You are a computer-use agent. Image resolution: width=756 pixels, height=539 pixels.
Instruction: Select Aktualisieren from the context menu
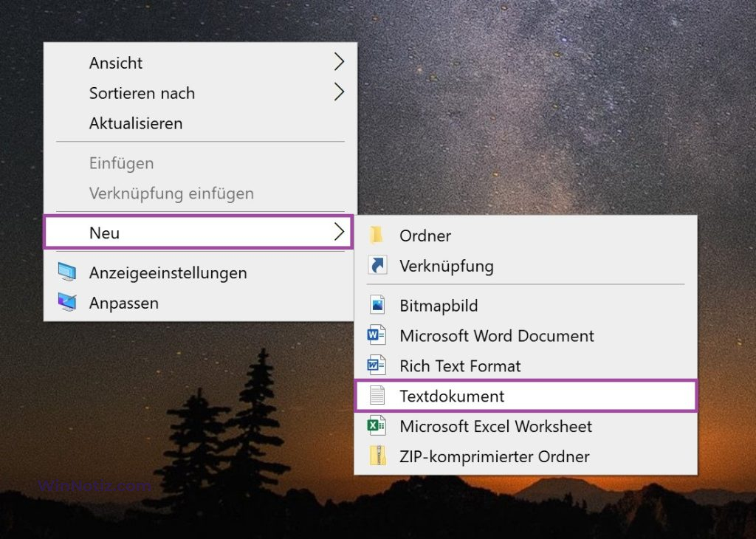click(x=137, y=123)
